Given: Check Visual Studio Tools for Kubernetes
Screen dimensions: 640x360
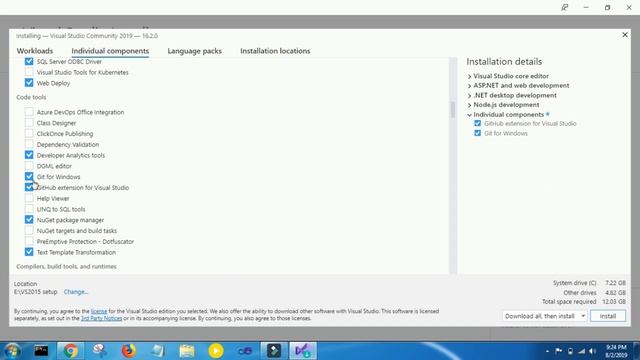Looking at the screenshot, I should [29, 72].
